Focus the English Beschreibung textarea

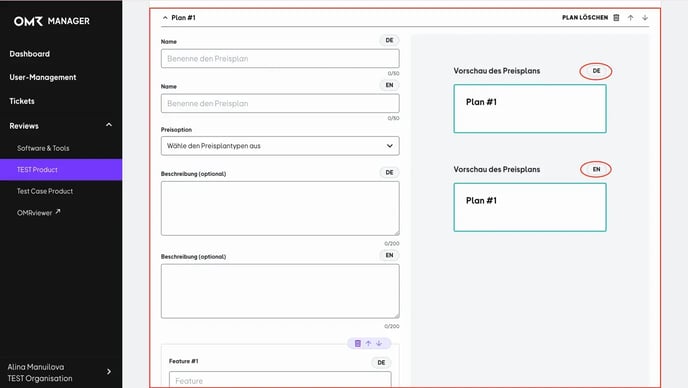pos(280,291)
